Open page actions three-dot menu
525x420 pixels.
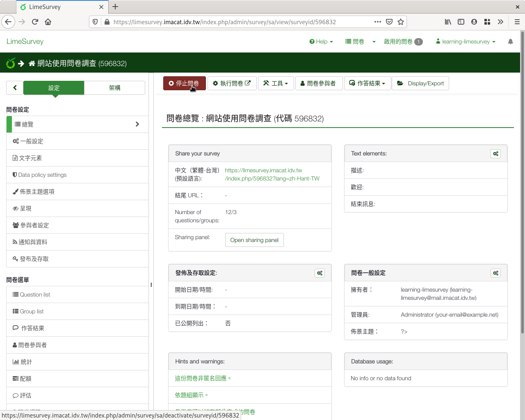click(x=378, y=22)
